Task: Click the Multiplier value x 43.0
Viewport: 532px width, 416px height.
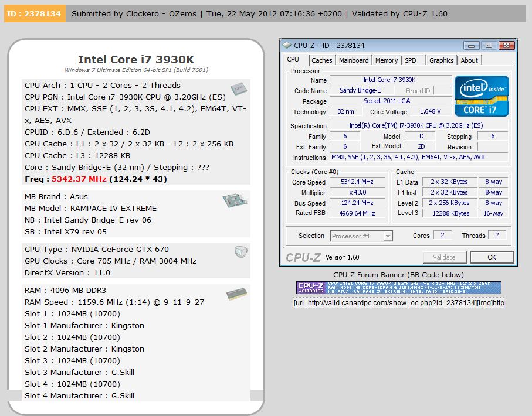Action: coord(357,193)
